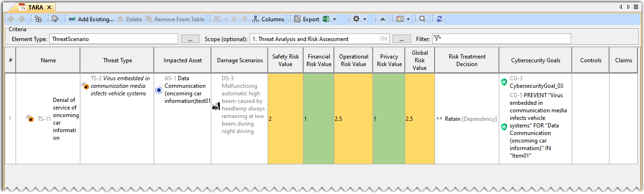This screenshot has height=194, width=644.
Task: Close the TARA tab
Action: pyautogui.click(x=49, y=8)
